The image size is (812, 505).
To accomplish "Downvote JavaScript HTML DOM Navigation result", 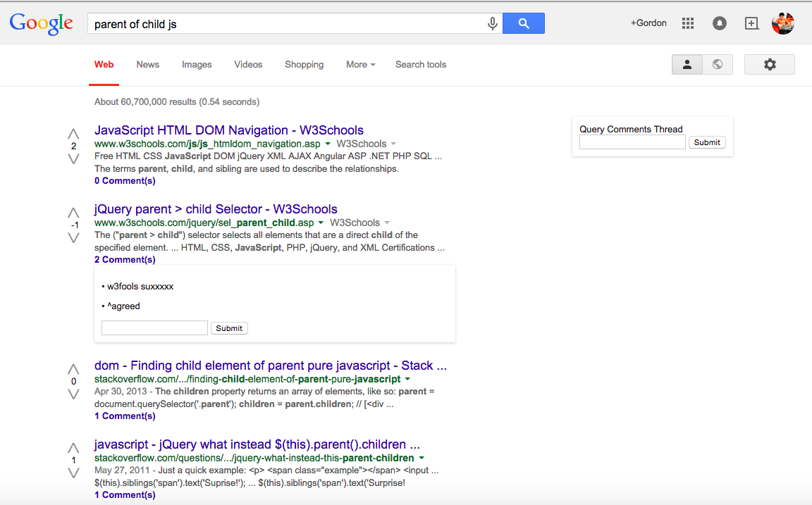I will (x=73, y=159).
